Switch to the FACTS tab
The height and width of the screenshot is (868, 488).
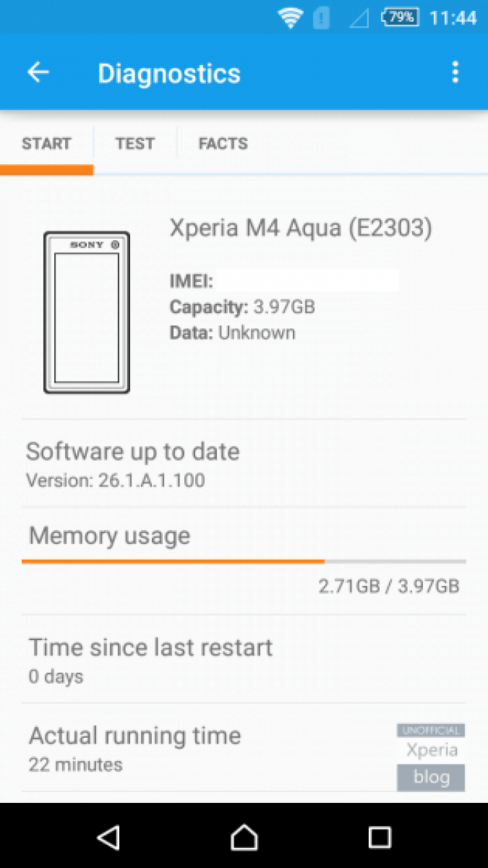(x=223, y=143)
